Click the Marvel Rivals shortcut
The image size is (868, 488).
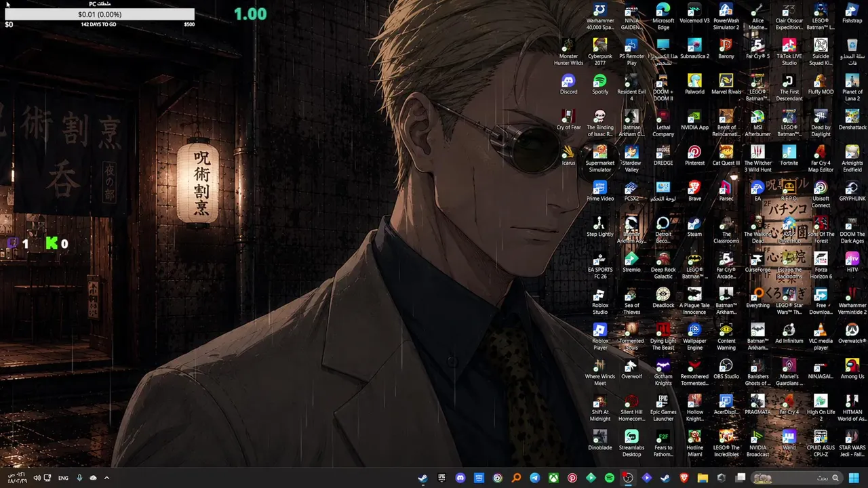coord(726,84)
